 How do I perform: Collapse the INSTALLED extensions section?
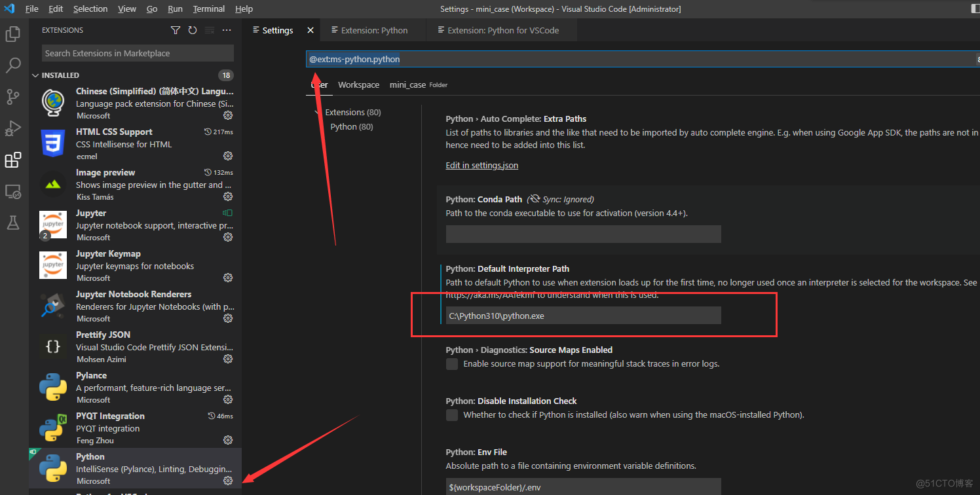pos(35,75)
